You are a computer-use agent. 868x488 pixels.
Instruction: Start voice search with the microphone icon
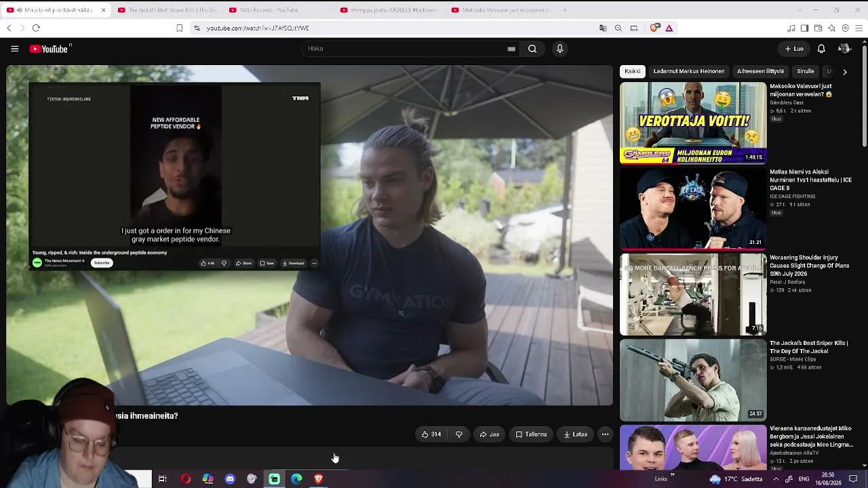[x=559, y=49]
